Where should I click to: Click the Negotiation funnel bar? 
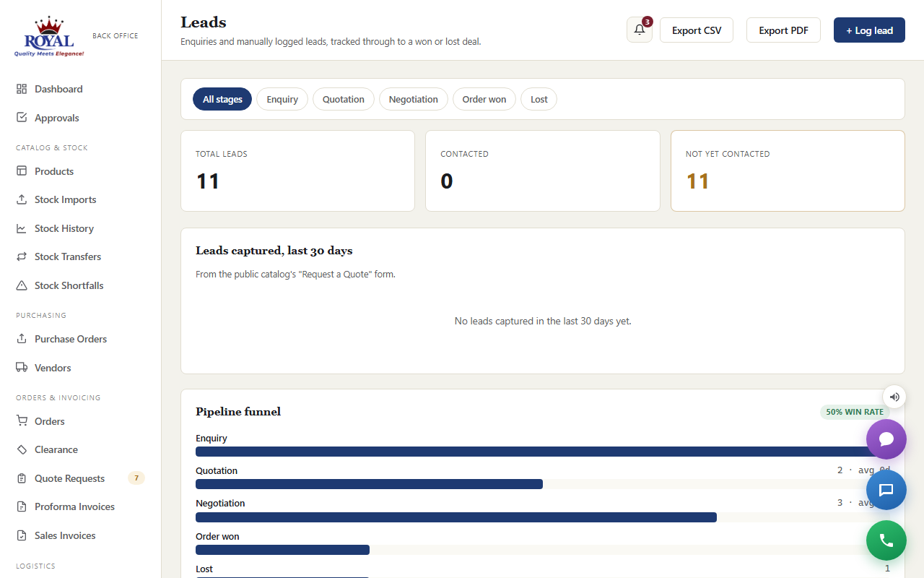click(456, 517)
